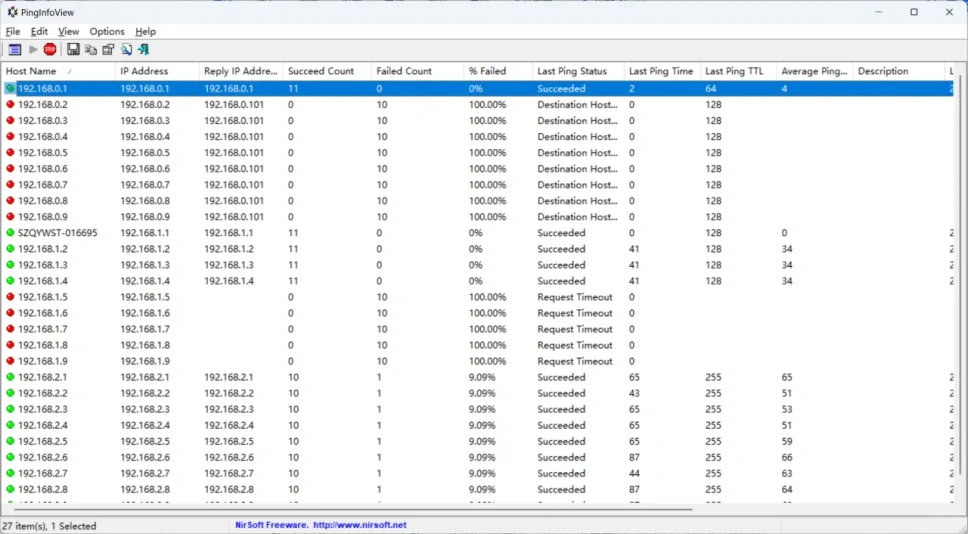Sort by the % Failed column header
Image resolution: width=968 pixels, height=534 pixels.
[498, 71]
